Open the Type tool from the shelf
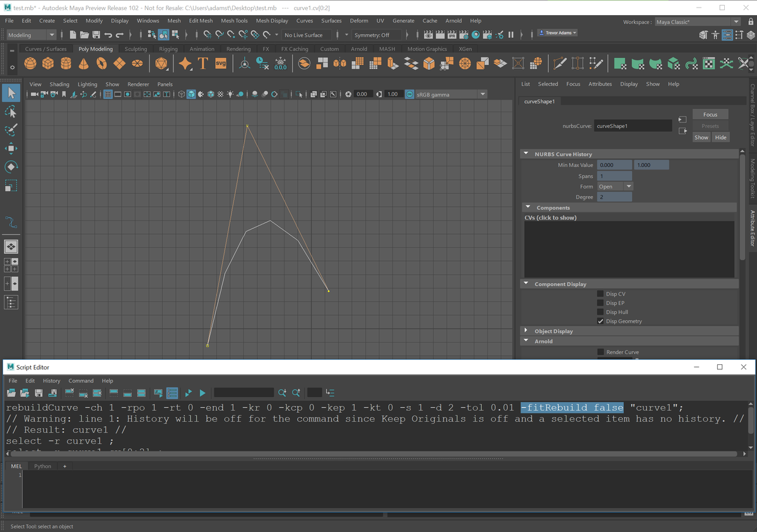Viewport: 757px width, 532px height. coord(202,63)
